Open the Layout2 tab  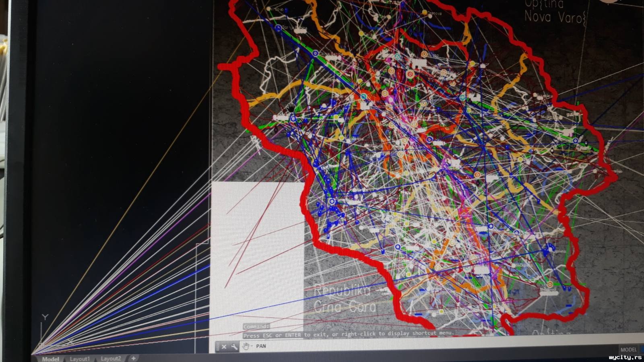pyautogui.click(x=111, y=358)
